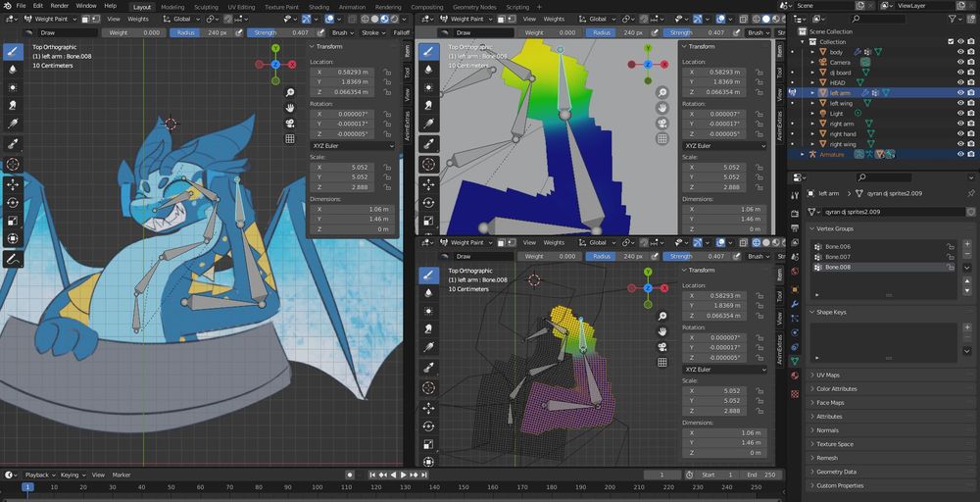Image resolution: width=980 pixels, height=502 pixels.
Task: Select the Smear tool in the left viewport
Action: tap(13, 106)
